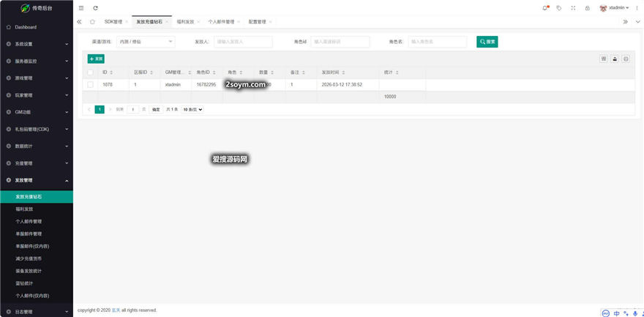
Task: Open the 10 条/页 page size dropdown
Action: coord(192,109)
